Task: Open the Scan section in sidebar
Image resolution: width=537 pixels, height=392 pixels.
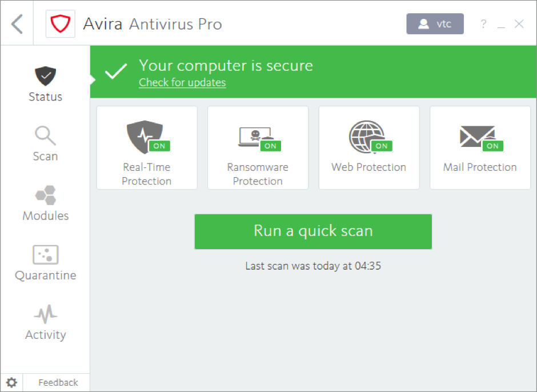Action: (x=45, y=144)
